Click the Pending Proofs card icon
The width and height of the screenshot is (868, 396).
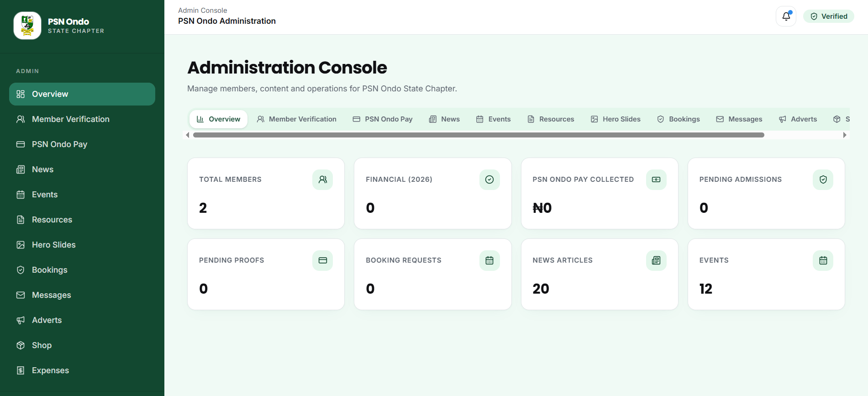tap(323, 260)
